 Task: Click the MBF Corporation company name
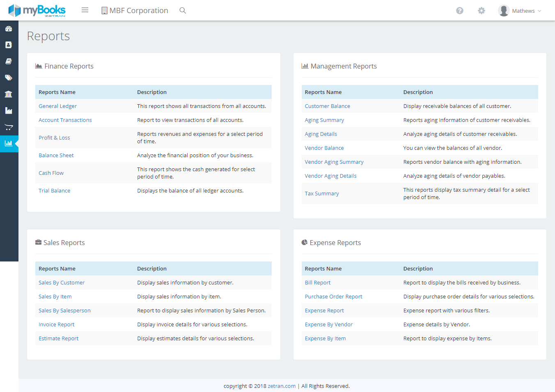click(135, 11)
